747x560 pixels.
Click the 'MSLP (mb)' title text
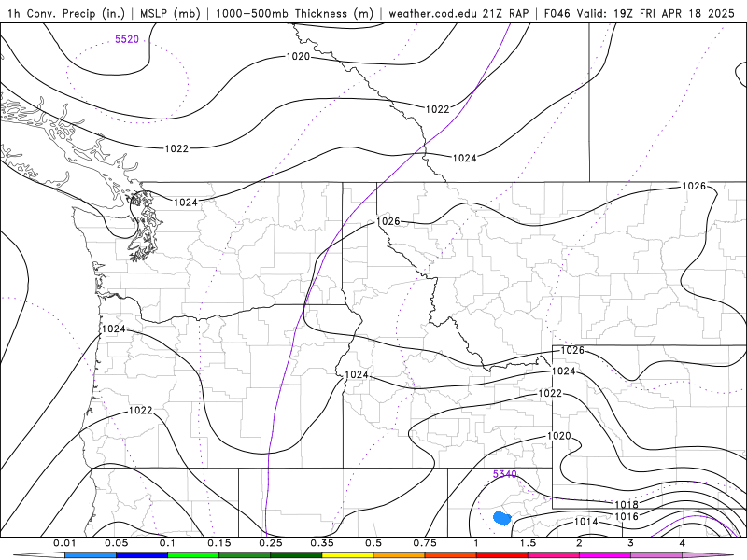170,13
